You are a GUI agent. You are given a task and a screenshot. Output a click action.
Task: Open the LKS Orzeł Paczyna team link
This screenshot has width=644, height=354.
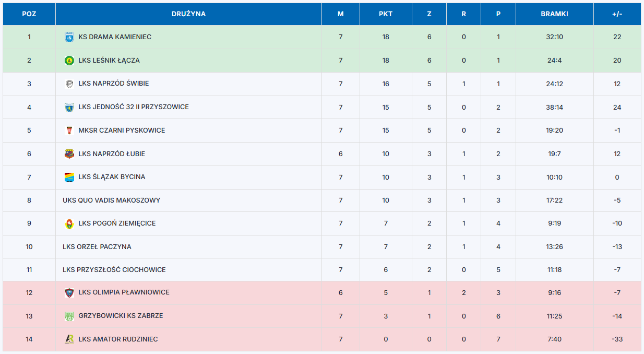point(97,247)
